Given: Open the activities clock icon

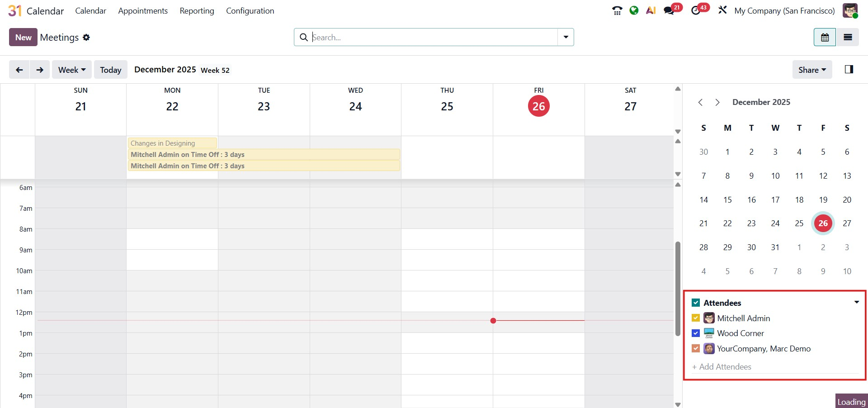Looking at the screenshot, I should pos(696,11).
